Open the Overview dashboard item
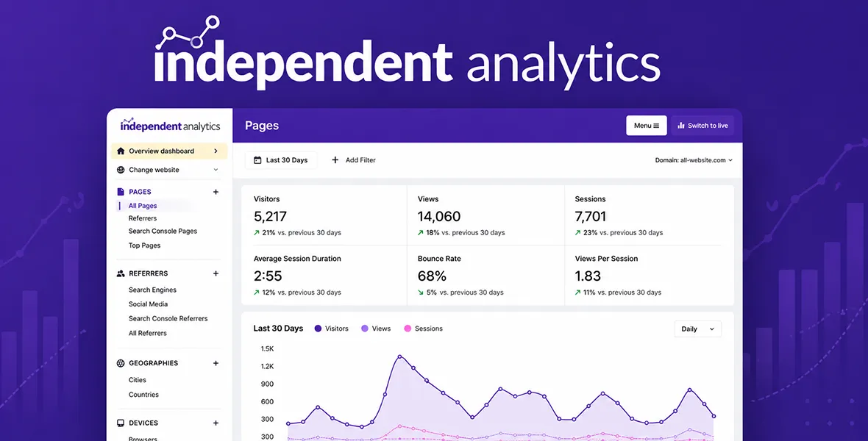The width and height of the screenshot is (868, 441). pyautogui.click(x=169, y=151)
